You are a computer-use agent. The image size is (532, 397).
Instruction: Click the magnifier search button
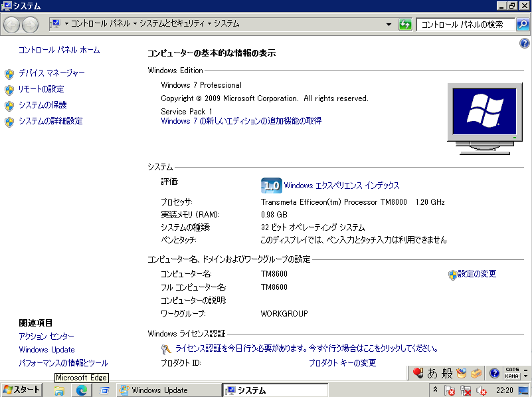(523, 25)
